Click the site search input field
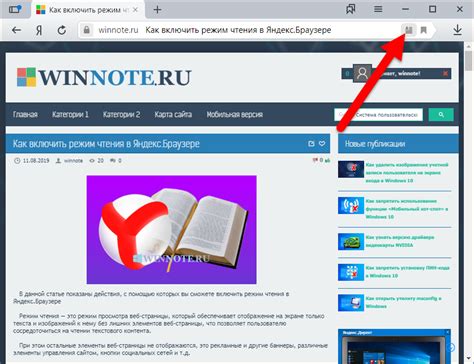 point(378,115)
